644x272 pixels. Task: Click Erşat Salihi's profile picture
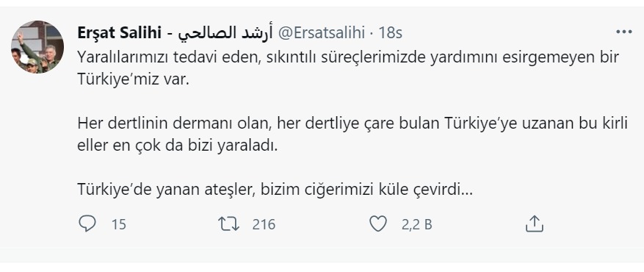point(37,47)
